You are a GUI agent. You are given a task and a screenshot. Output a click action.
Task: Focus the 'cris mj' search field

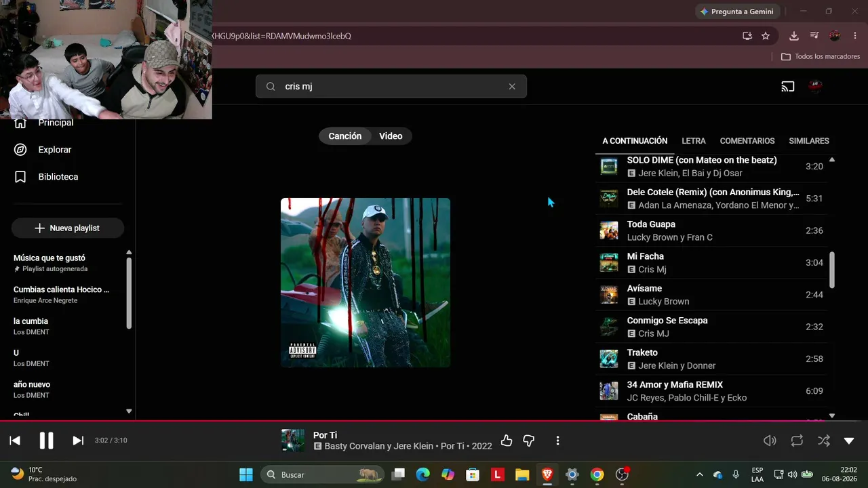tap(391, 86)
